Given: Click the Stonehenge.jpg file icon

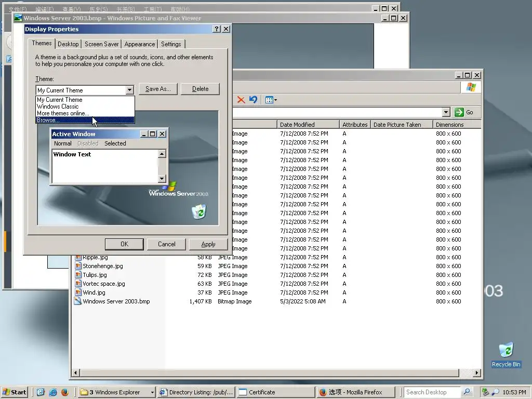Looking at the screenshot, I should coord(78,266).
